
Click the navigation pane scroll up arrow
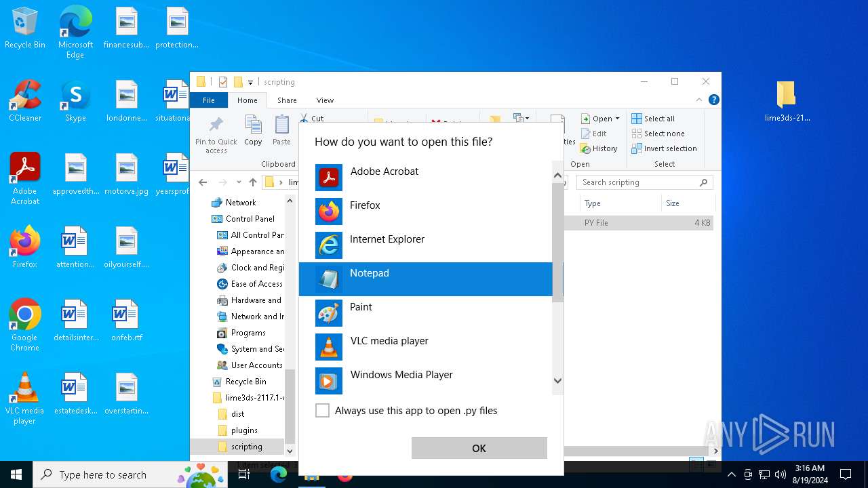point(290,201)
